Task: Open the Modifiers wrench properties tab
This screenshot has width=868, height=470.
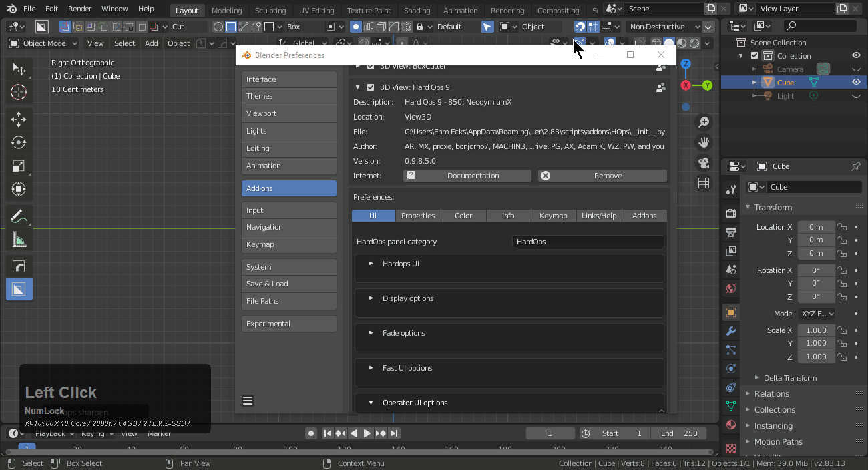Action: click(x=731, y=332)
